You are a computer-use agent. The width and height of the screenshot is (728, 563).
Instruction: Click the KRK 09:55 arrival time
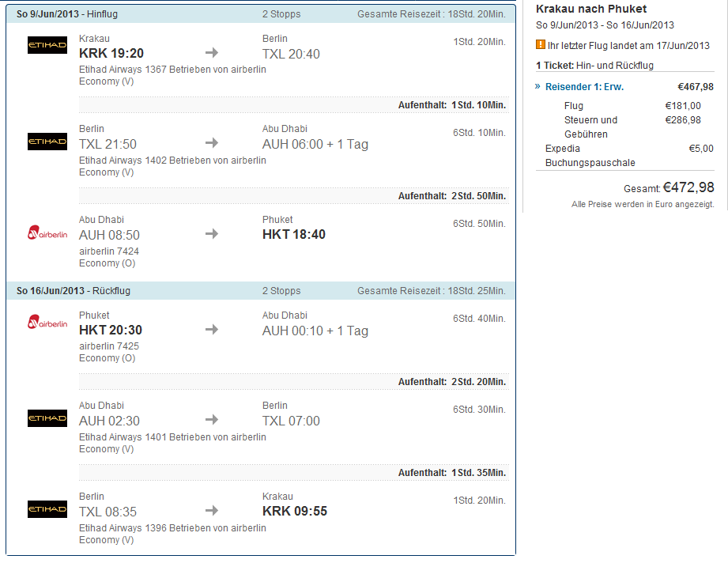tap(294, 511)
